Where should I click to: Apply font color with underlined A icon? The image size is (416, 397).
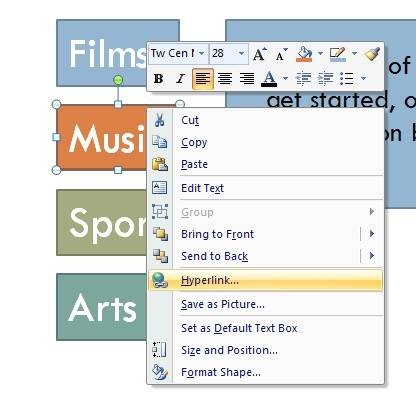(x=269, y=79)
